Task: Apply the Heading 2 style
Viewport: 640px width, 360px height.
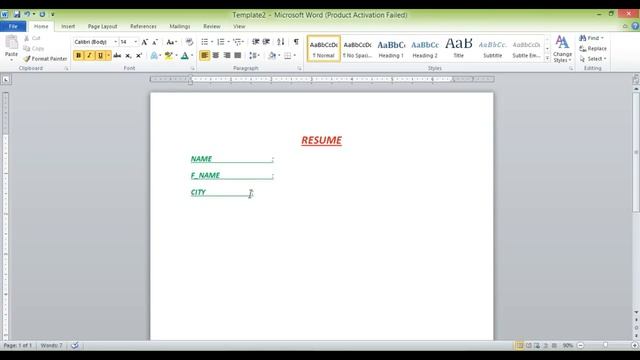Action: [425, 49]
